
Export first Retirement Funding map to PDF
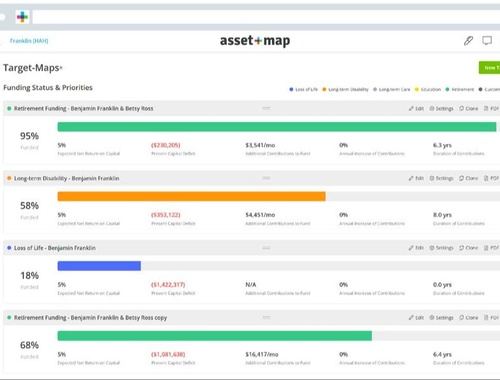pos(491,108)
